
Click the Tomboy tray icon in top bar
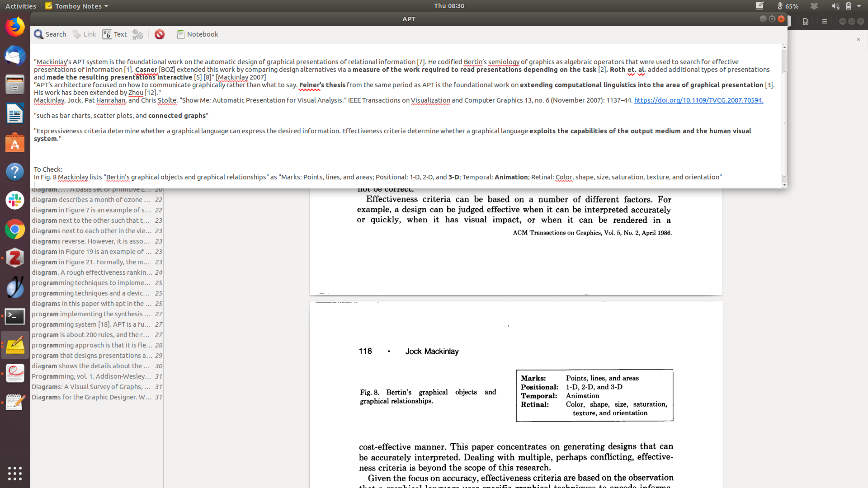point(759,6)
